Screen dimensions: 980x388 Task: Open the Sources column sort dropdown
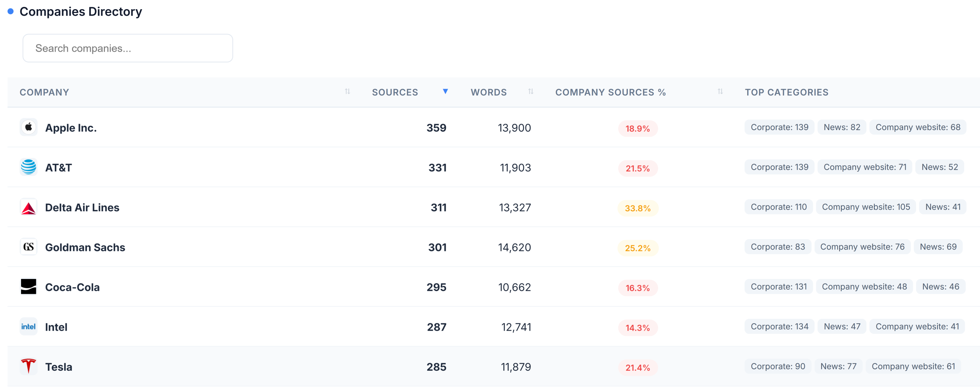tap(445, 92)
